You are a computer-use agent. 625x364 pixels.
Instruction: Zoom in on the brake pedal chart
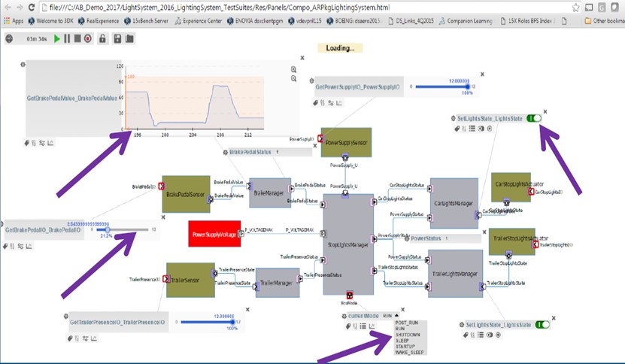coord(294,69)
